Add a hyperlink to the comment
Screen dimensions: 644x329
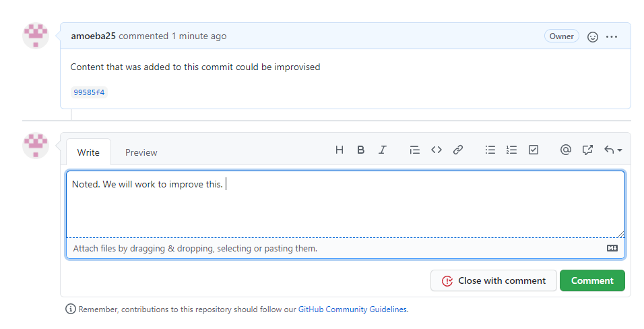458,150
